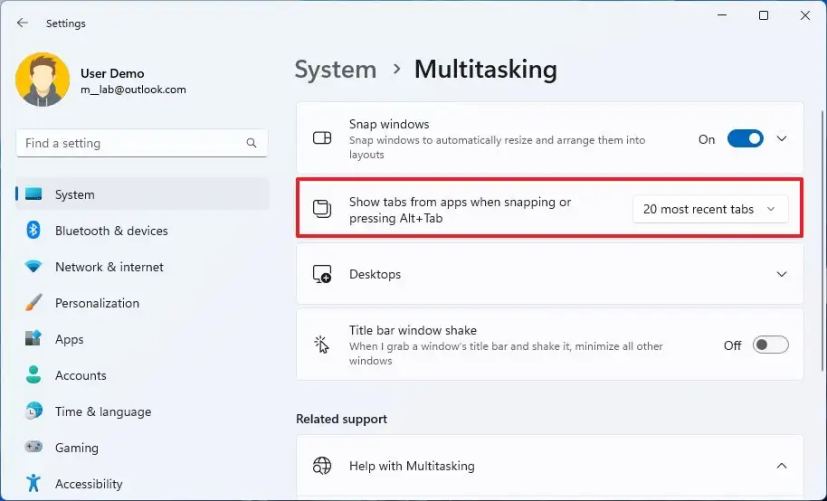The height and width of the screenshot is (501, 827).
Task: Click the Find a setting search box
Action: pos(130,143)
